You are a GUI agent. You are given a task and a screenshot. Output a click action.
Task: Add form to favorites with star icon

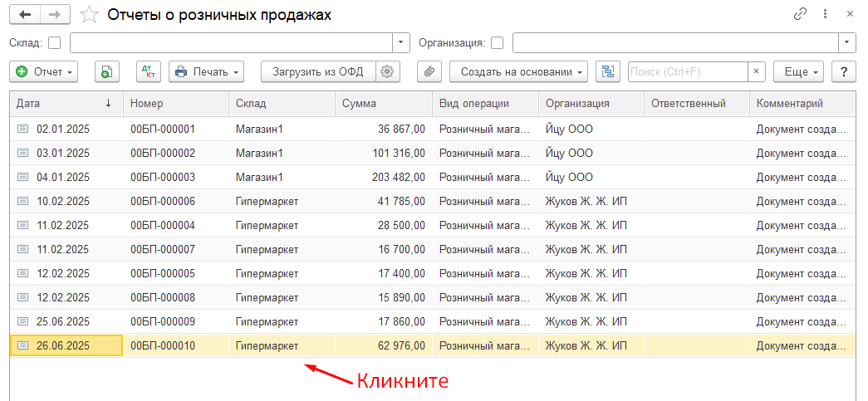pyautogui.click(x=89, y=15)
